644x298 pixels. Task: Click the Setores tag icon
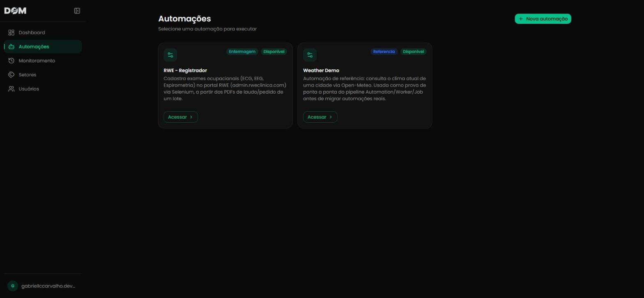point(11,75)
